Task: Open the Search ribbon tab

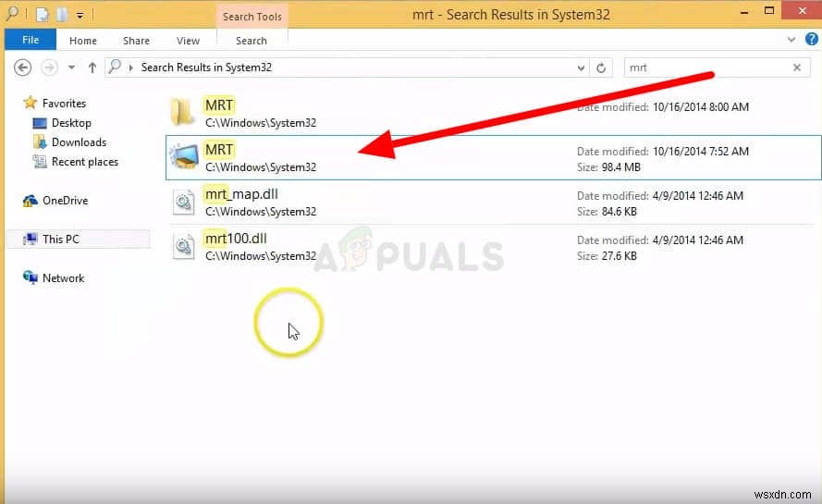Action: (x=252, y=41)
